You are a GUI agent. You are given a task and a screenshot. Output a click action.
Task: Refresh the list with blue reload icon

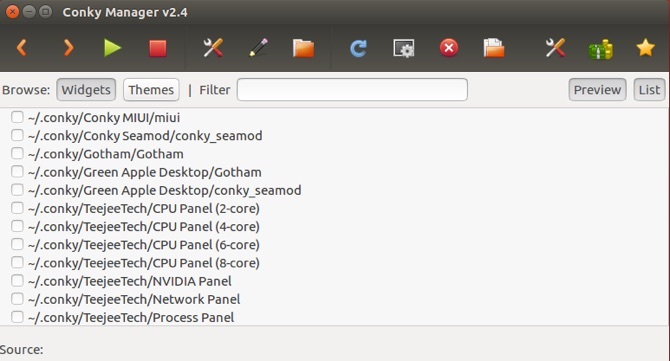point(358,48)
